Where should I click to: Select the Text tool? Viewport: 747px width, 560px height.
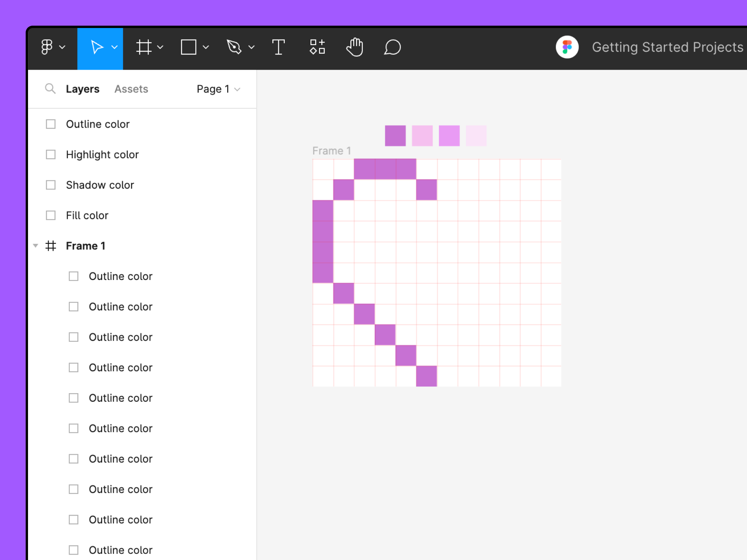tap(278, 47)
